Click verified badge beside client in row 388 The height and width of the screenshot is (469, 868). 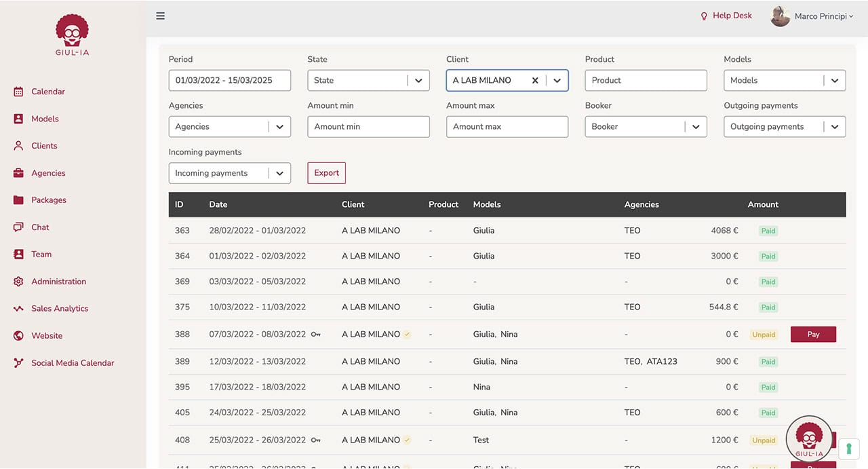pyautogui.click(x=407, y=335)
